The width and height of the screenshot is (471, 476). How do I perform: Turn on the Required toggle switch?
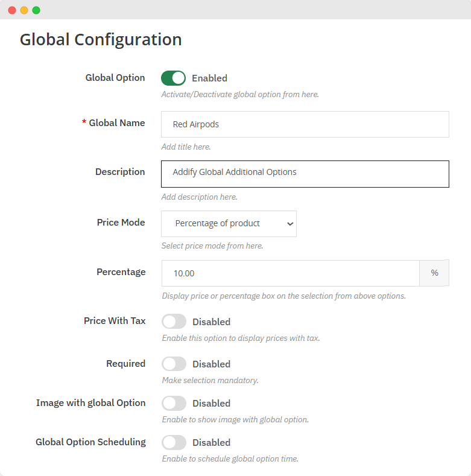coord(174,364)
